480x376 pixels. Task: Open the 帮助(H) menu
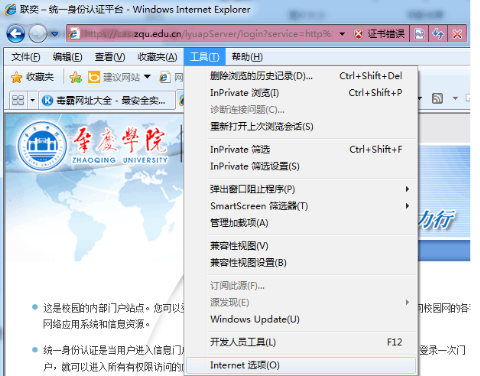pos(247,57)
